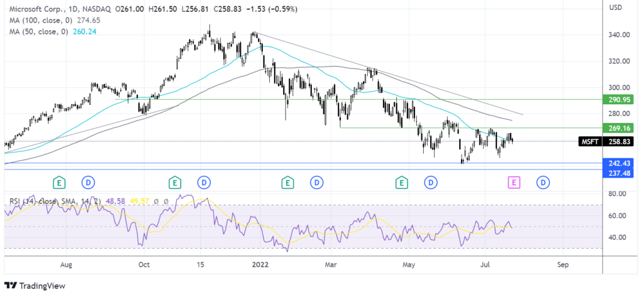Image resolution: width=644 pixels, height=297 pixels.
Task: Open earnings E marker right of 2022 label
Action: (x=287, y=182)
